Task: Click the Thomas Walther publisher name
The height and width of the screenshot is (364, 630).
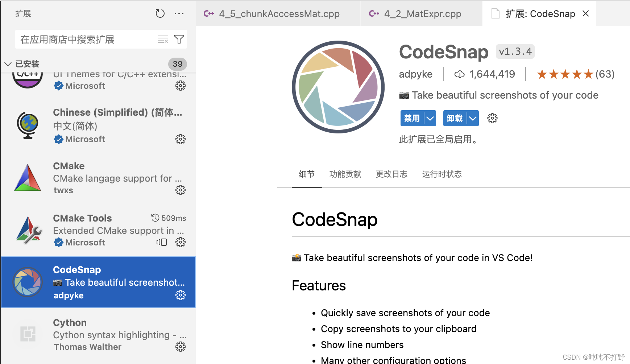Action: 88,347
